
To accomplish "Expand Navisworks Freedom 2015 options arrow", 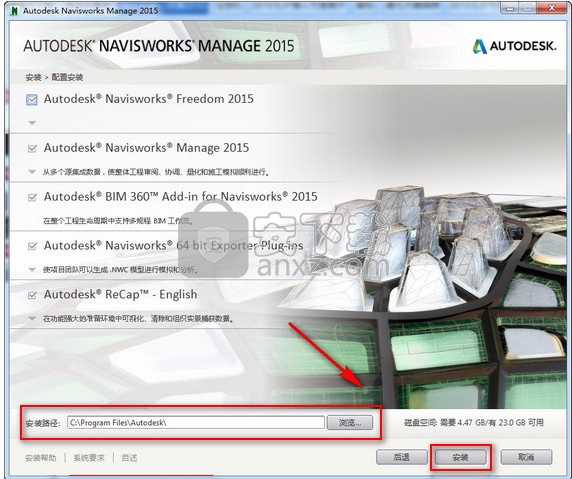I will pos(32,123).
